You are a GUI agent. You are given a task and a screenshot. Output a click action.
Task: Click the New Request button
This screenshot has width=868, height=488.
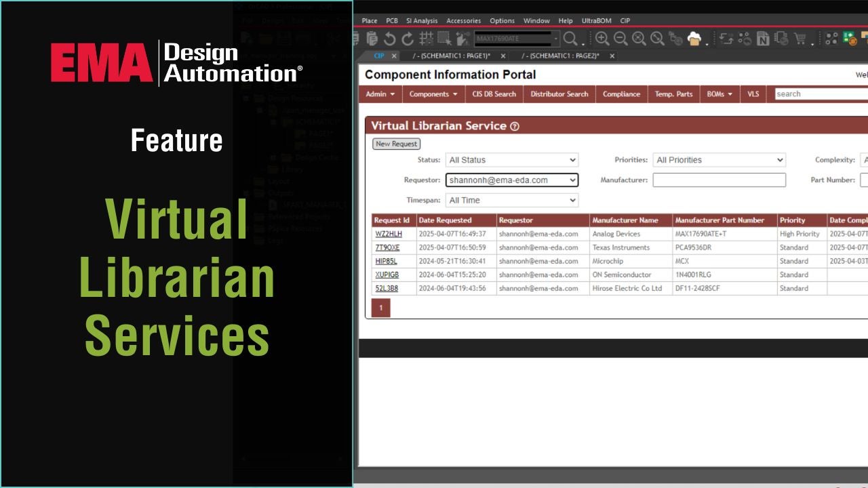click(397, 144)
